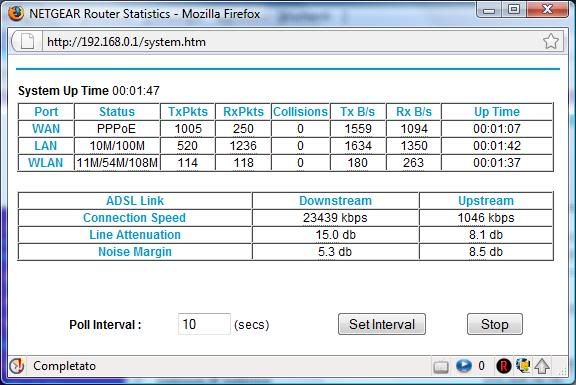
Task: Click the up arrow icon in status bar
Action: coord(542,366)
